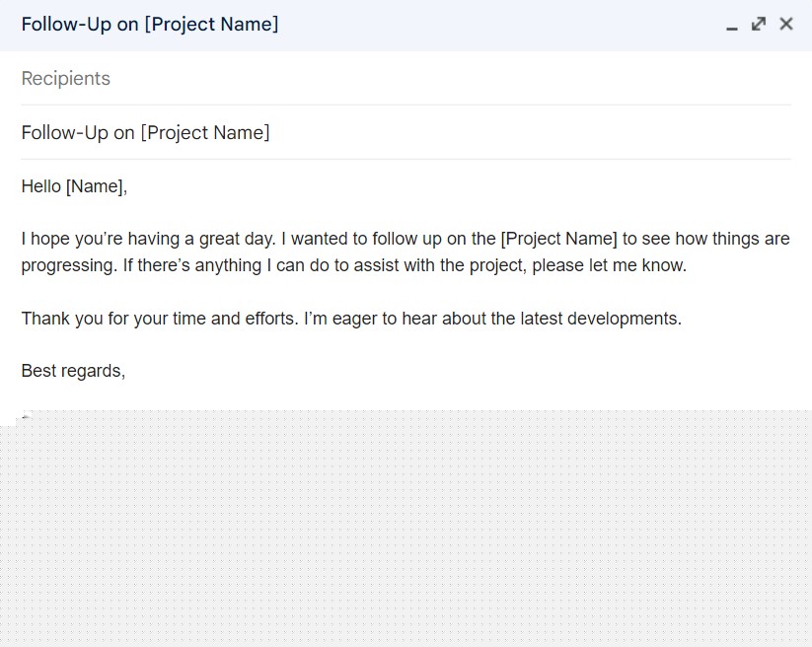Viewport: 812px width, 647px height.
Task: Click blank line above 'Best regards'
Action: (x=406, y=345)
